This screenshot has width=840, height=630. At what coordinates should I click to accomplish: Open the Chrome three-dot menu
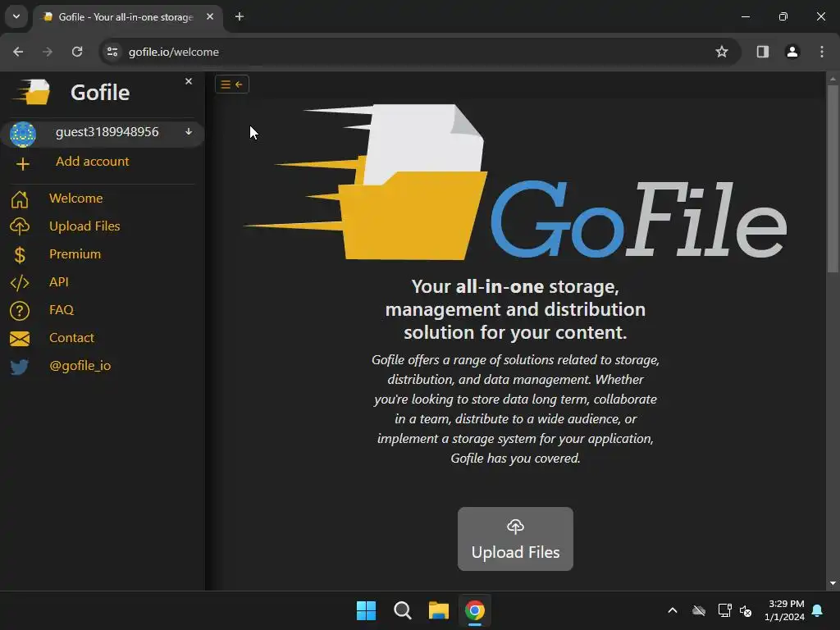point(822,52)
